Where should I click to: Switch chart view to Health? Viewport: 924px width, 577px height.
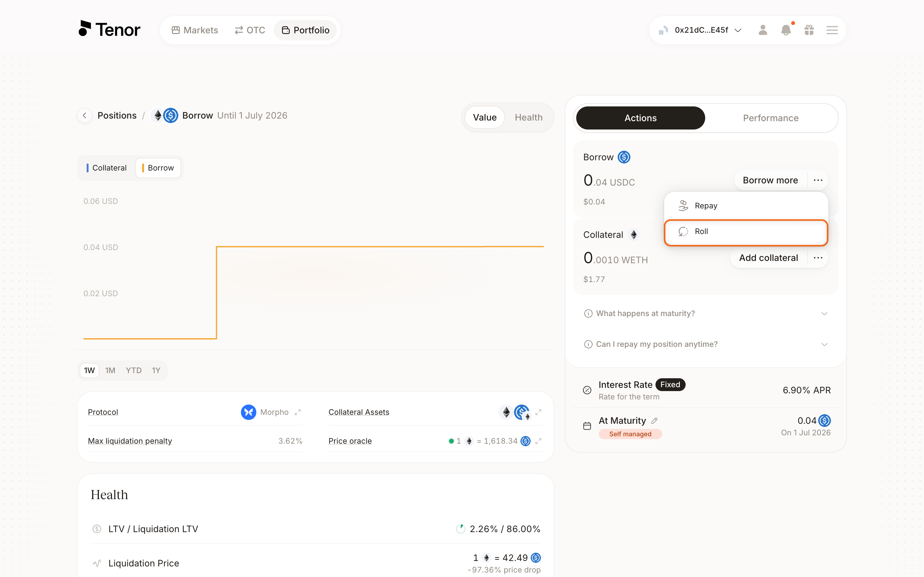(528, 118)
